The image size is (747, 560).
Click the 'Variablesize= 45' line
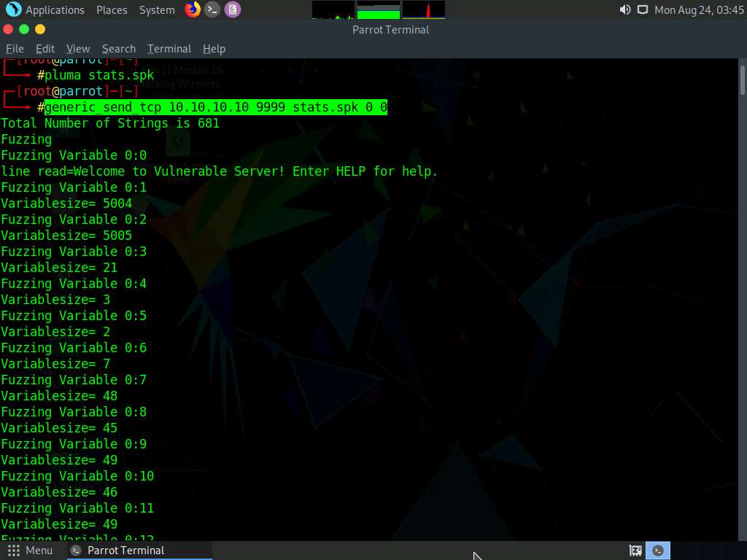[x=59, y=428]
